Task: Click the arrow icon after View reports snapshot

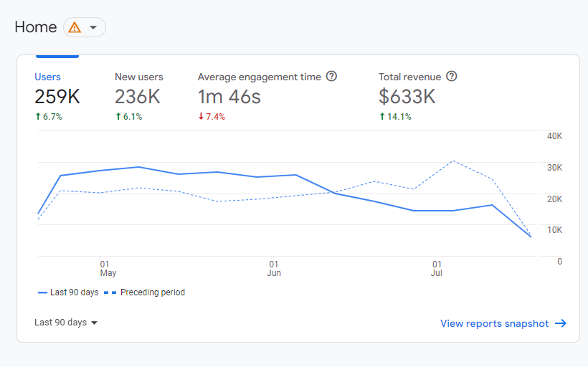Action: point(561,323)
